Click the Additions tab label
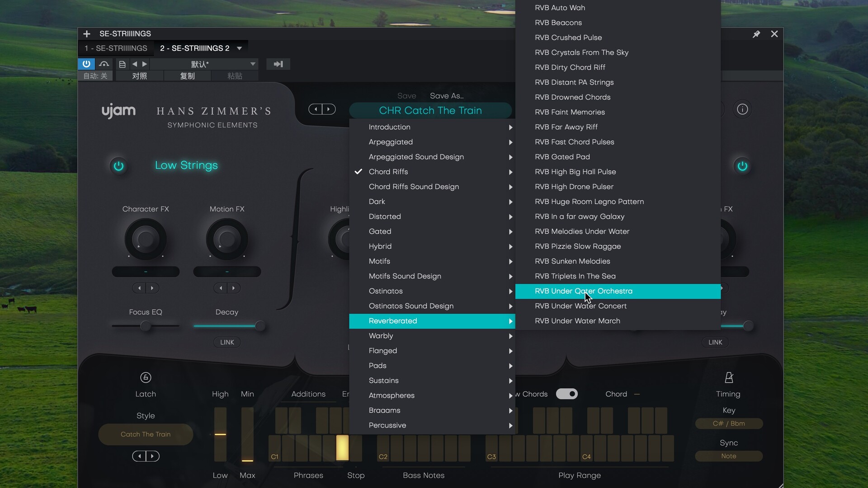Image resolution: width=868 pixels, height=488 pixels. click(308, 394)
